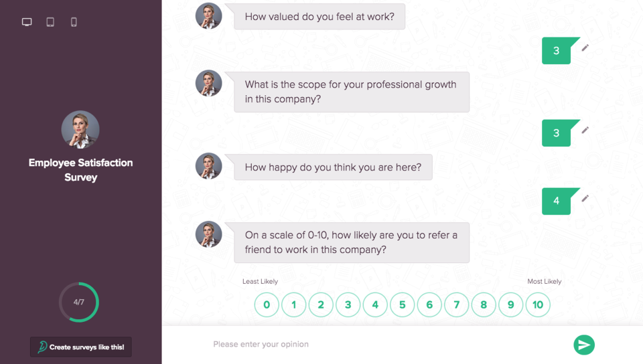Viewport: 643px width, 364px height.
Task: Edit the 'How happy' answer
Action: (x=585, y=198)
